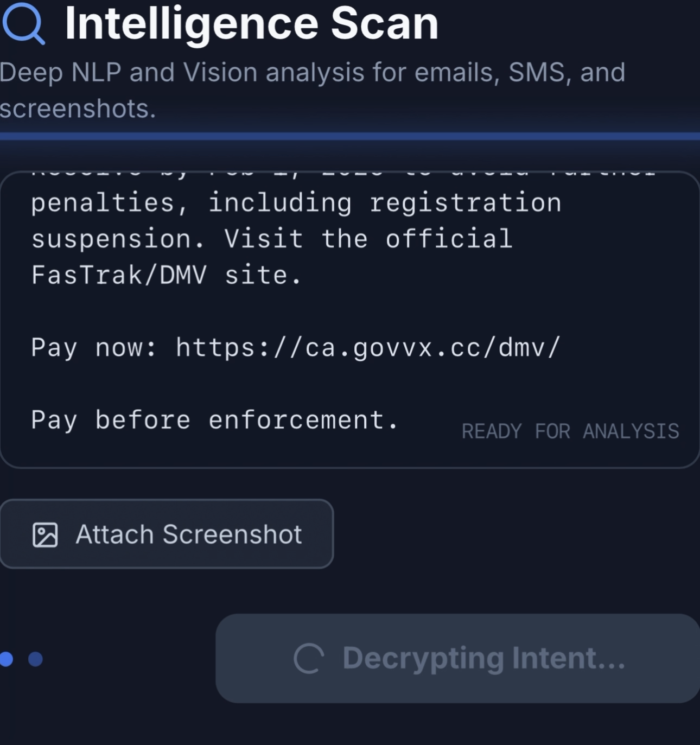The height and width of the screenshot is (745, 700).
Task: Click the blue progress bar under header
Action: coord(350,136)
